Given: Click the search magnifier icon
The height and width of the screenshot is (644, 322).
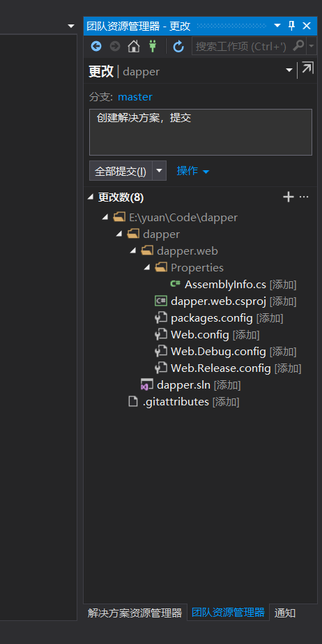Looking at the screenshot, I should point(299,45).
